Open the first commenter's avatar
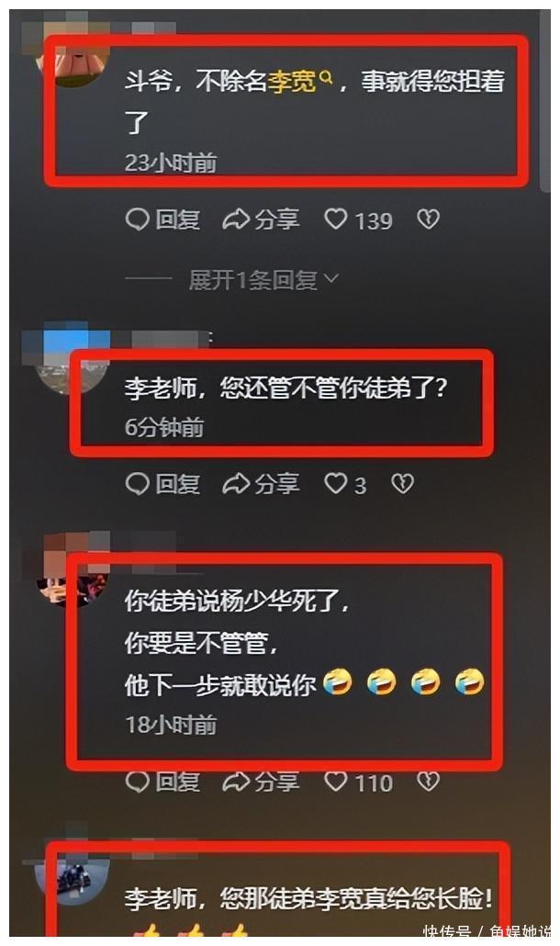 coord(73,59)
